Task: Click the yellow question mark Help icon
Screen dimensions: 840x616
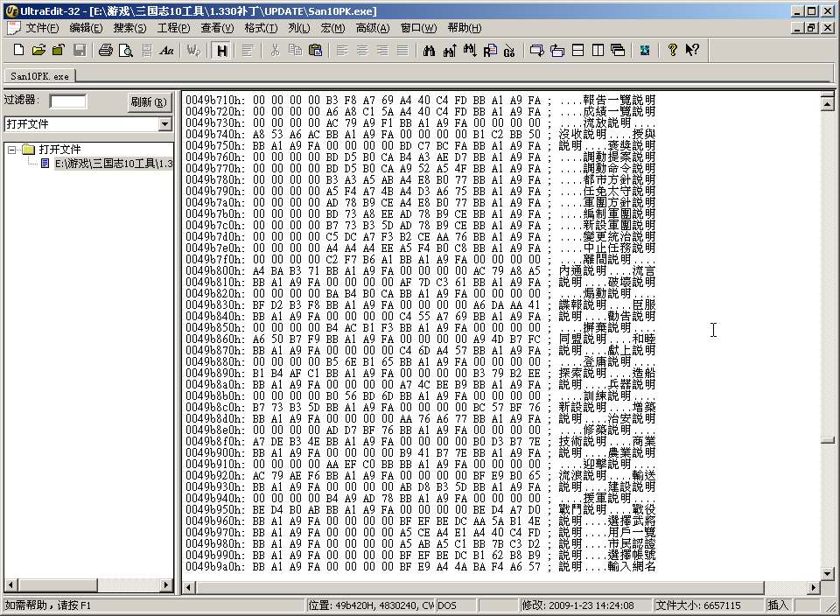Action: (672, 51)
